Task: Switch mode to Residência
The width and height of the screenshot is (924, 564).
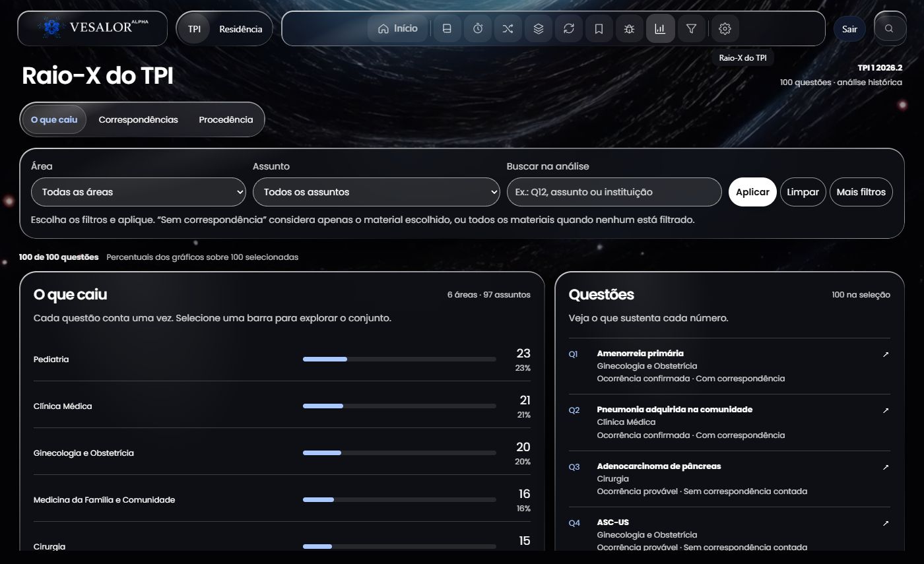Action: click(x=240, y=29)
